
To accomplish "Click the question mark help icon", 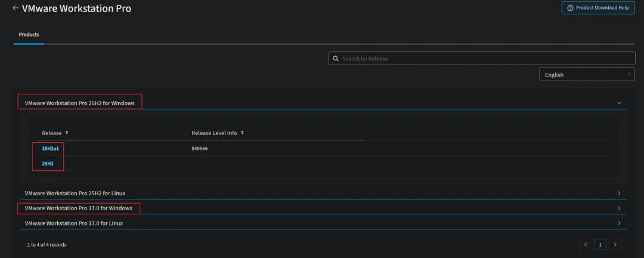I will 570,8.
